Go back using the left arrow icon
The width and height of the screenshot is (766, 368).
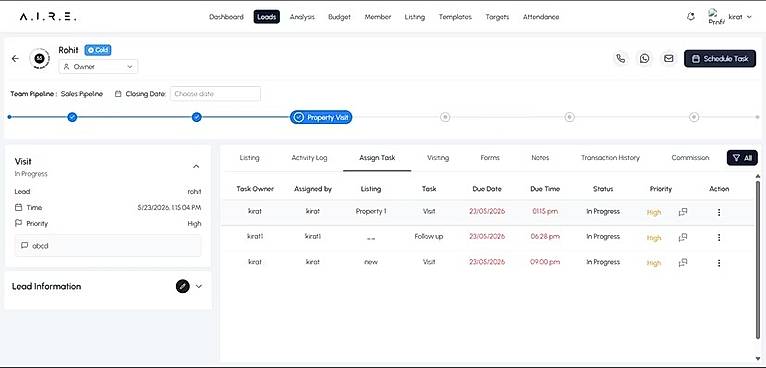(x=15, y=59)
